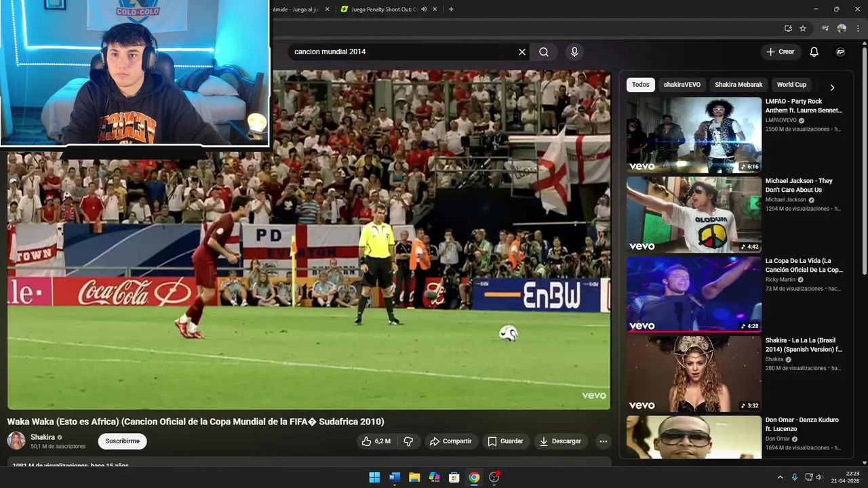The height and width of the screenshot is (488, 868).
Task: Click the Chrome icon in the taskbar
Action: coord(474,477)
